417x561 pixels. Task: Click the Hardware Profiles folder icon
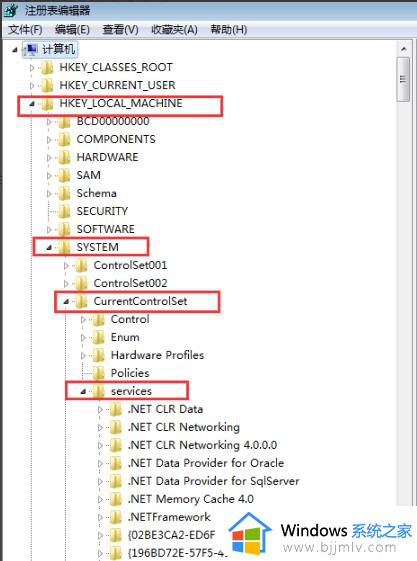[99, 355]
